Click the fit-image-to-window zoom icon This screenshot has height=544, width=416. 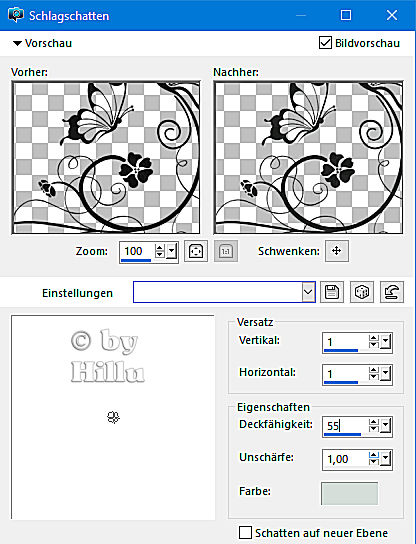click(x=196, y=251)
